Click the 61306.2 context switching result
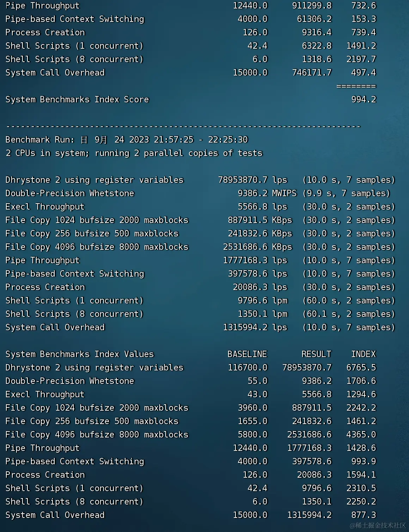 (314, 19)
